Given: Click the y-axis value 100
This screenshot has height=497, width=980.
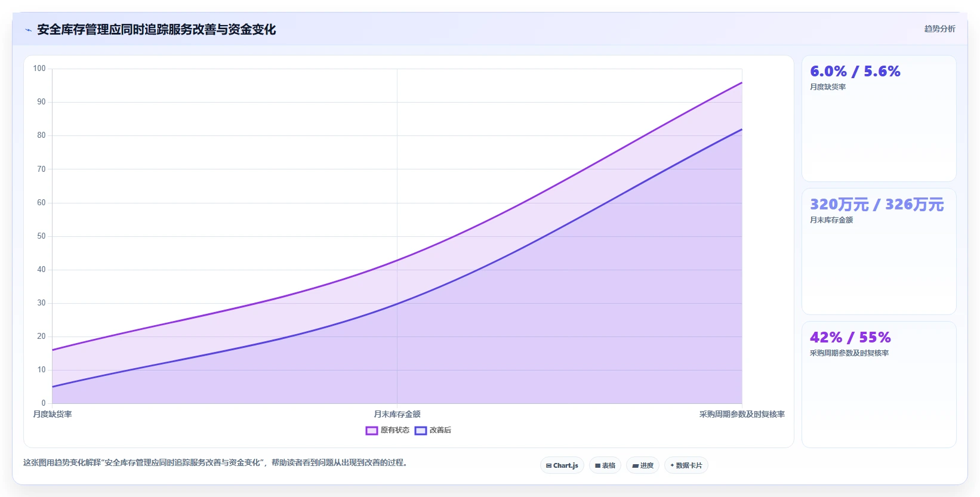Looking at the screenshot, I should [x=39, y=69].
